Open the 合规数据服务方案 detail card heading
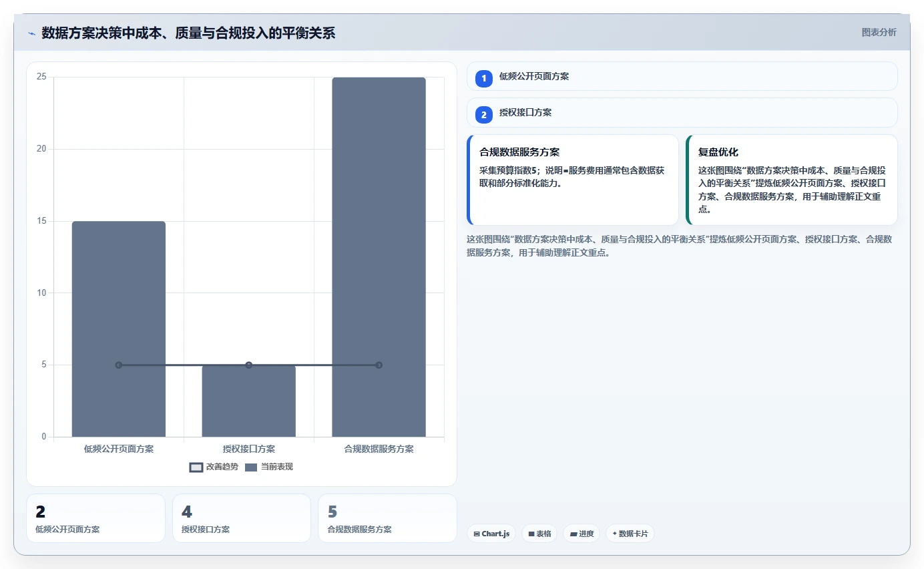Viewport: 924px width, 569px height. tap(519, 152)
